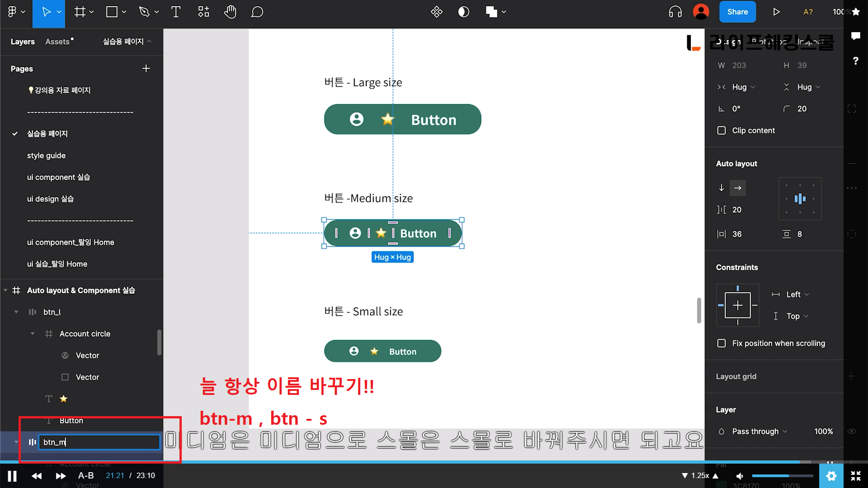This screenshot has height=488, width=868.
Task: Enable Fix position when scrolling
Action: (x=722, y=343)
